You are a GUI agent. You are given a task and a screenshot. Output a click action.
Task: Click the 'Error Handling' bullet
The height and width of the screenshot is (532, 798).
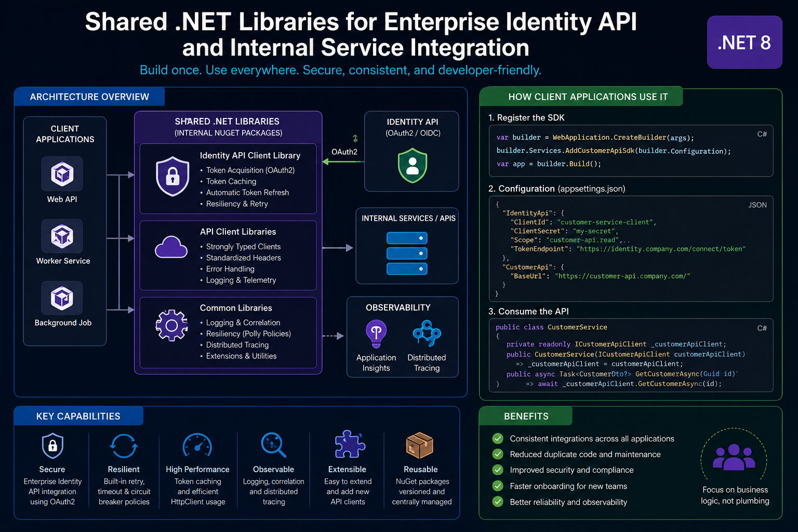(x=230, y=269)
